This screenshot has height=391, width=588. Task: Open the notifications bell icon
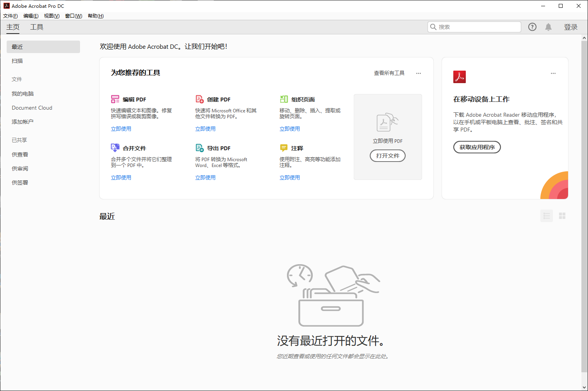click(548, 27)
